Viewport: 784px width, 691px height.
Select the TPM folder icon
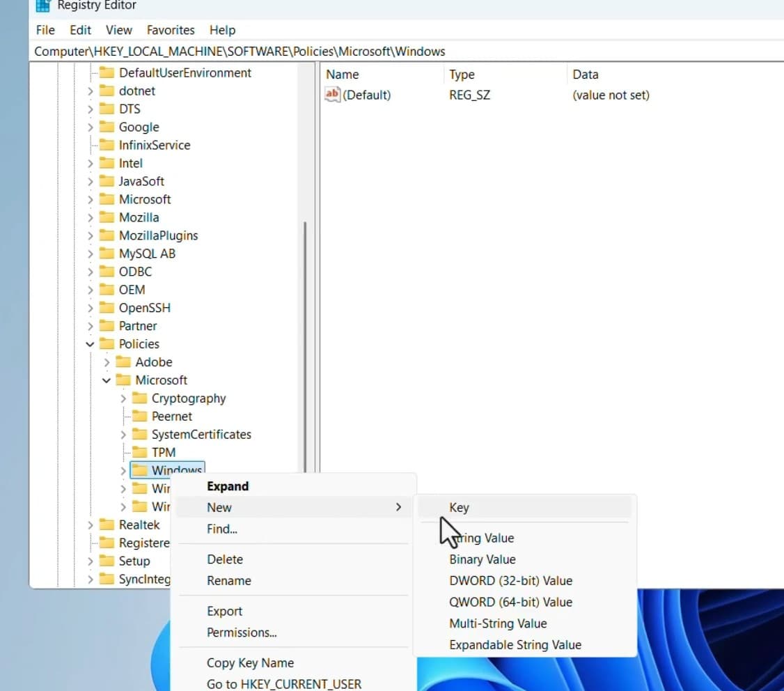[140, 452]
